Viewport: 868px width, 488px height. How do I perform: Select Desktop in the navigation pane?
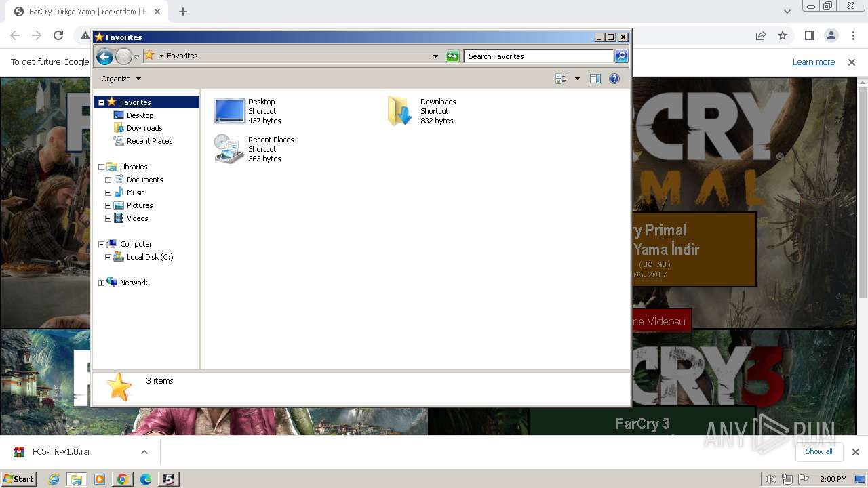pyautogui.click(x=140, y=115)
